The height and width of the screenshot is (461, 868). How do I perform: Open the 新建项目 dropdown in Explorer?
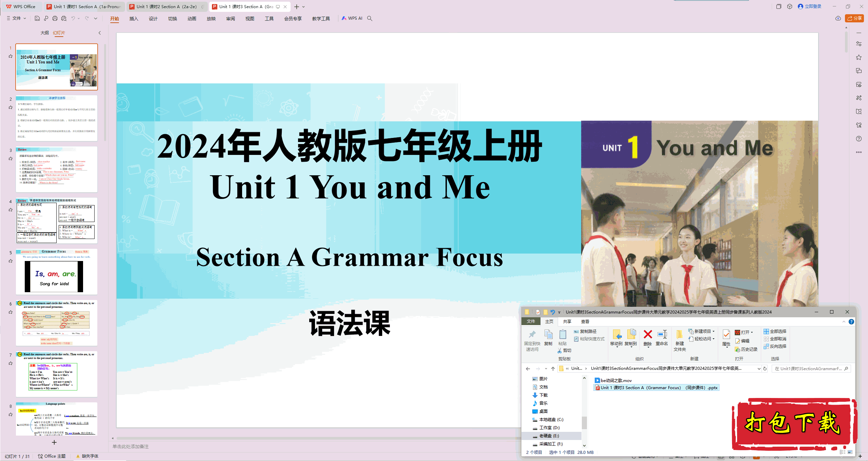point(702,331)
